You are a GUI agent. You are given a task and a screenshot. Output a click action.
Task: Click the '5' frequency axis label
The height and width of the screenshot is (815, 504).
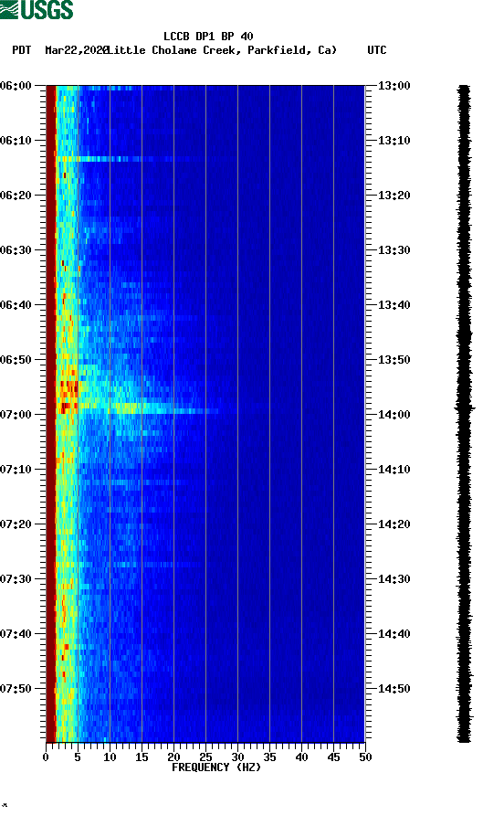pyautogui.click(x=78, y=757)
